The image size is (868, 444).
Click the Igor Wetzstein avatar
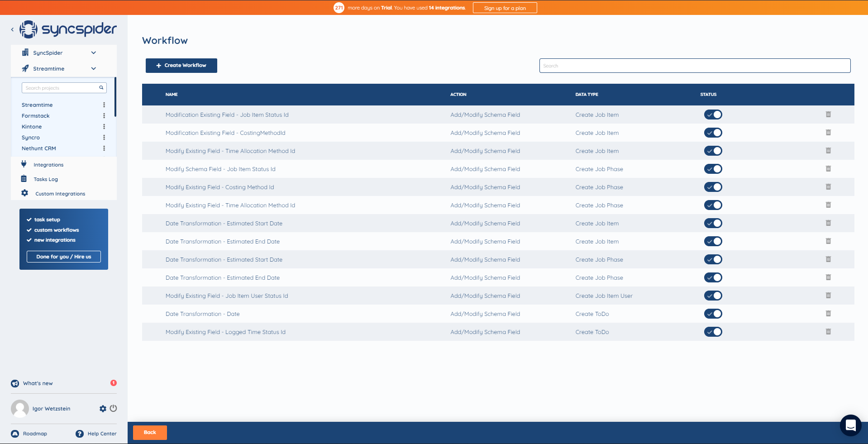coord(20,409)
